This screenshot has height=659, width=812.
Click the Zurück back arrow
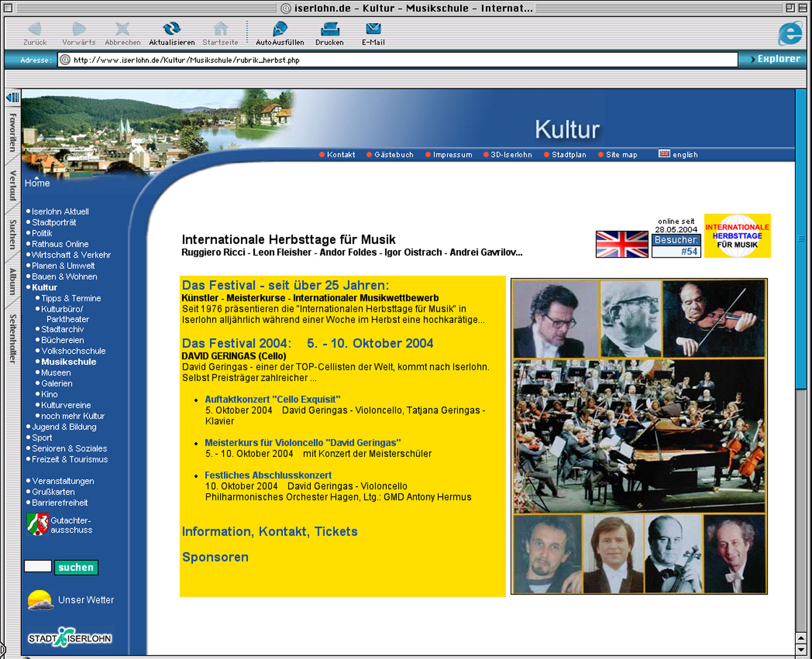tap(35, 29)
